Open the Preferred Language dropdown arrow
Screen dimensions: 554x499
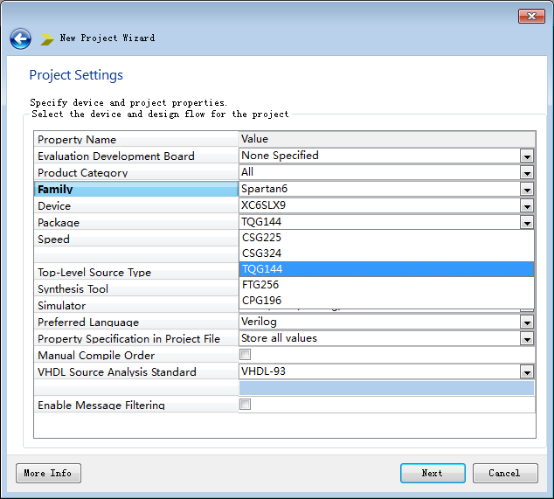527,322
